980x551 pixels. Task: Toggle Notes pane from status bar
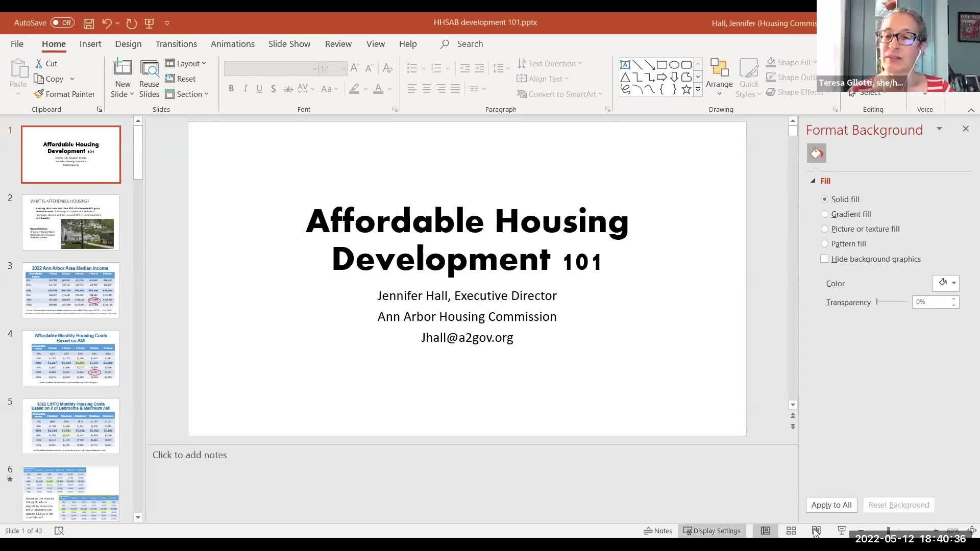[658, 531]
